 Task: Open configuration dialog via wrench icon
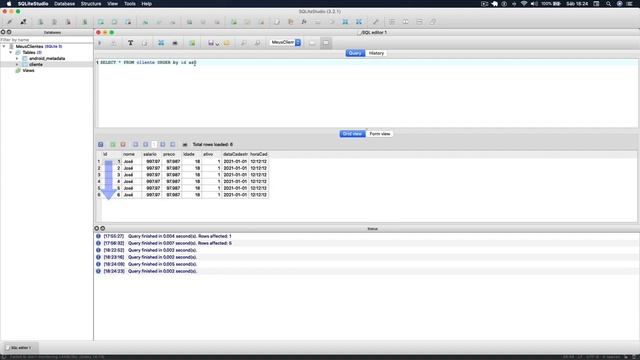[x=376, y=22]
